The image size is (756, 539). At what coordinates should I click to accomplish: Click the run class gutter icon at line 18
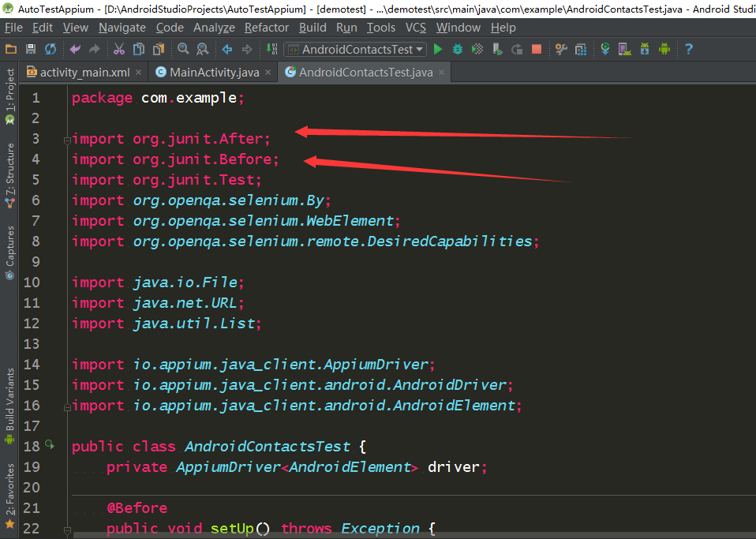(50, 444)
